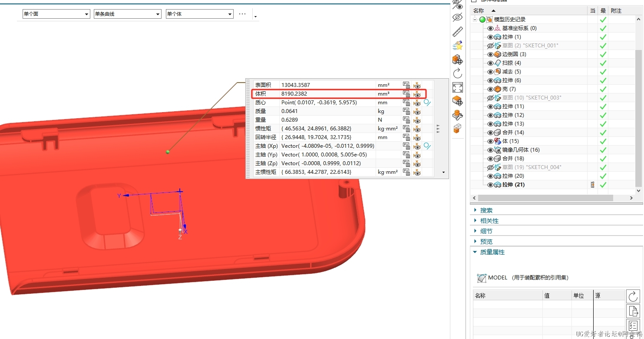Click the ruler measure icon in sidebar
The width and height of the screenshot is (644, 339).
457,31
